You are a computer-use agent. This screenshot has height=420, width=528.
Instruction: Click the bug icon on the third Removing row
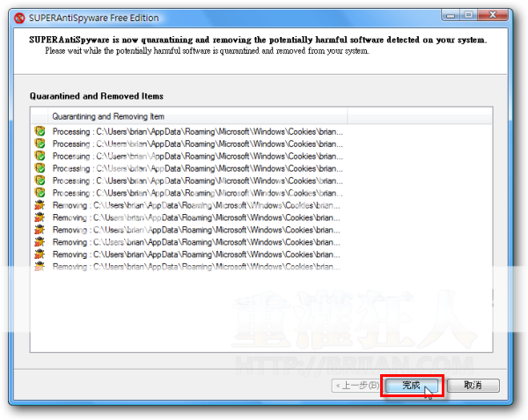coord(39,230)
